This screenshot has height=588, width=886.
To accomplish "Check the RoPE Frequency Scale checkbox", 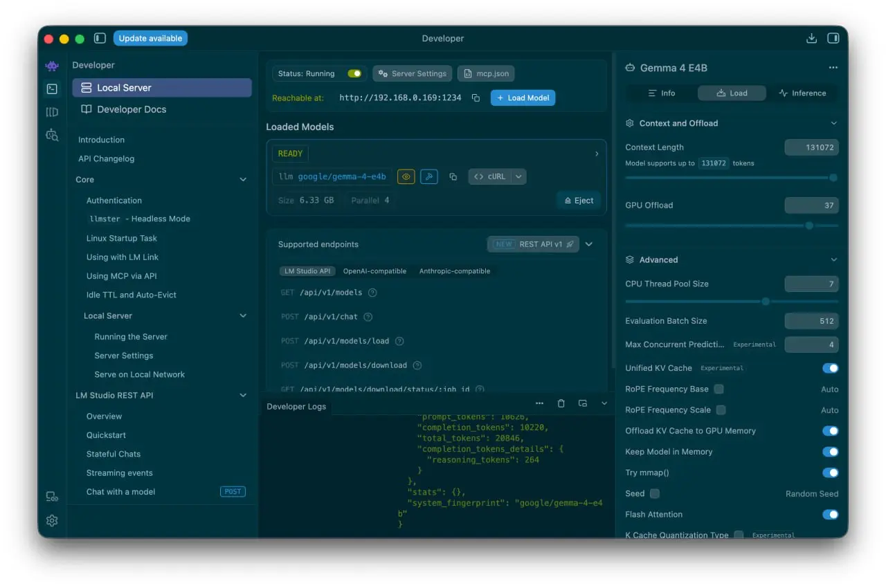I will (x=721, y=410).
